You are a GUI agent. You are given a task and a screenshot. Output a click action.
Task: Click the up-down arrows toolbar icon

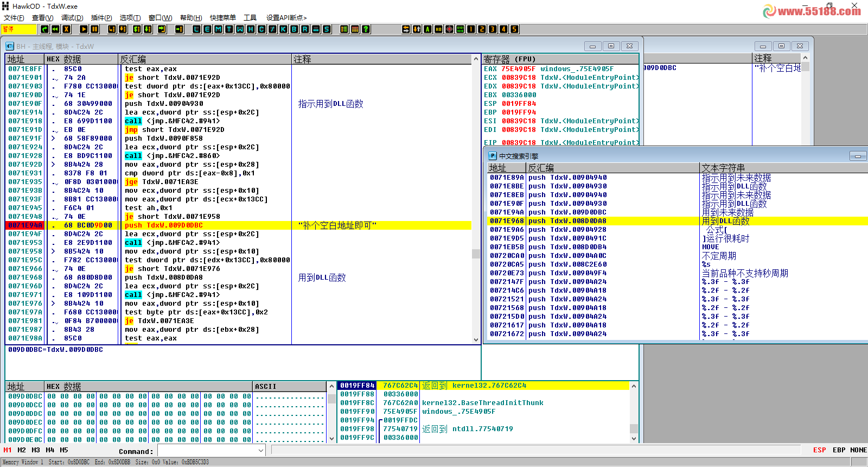point(417,29)
